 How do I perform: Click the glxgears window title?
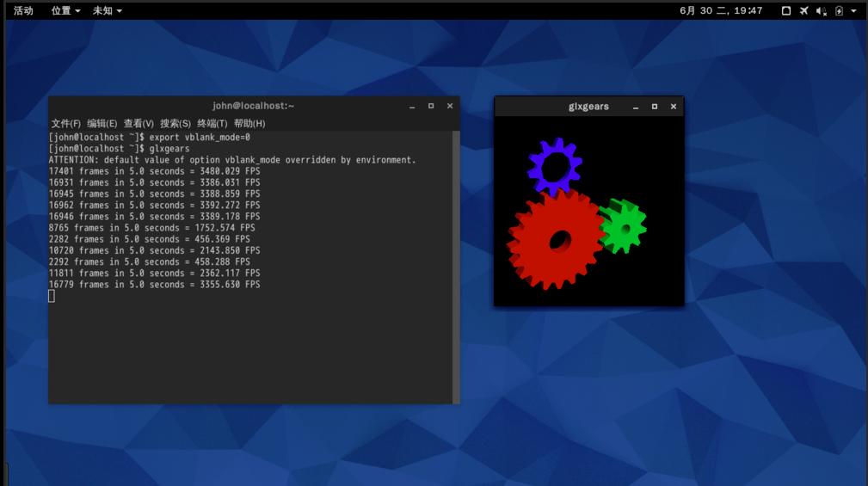(588, 107)
